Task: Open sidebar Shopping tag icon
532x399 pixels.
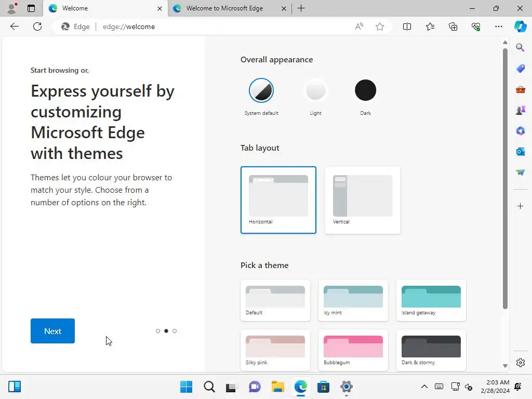Action: click(520, 69)
